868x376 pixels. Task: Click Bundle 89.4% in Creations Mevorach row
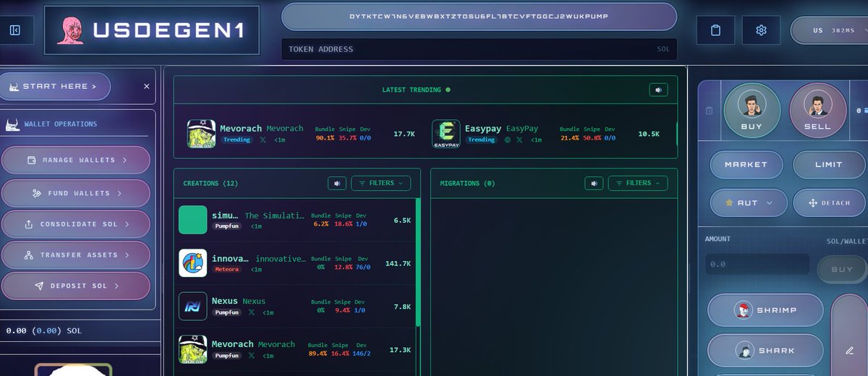317,354
